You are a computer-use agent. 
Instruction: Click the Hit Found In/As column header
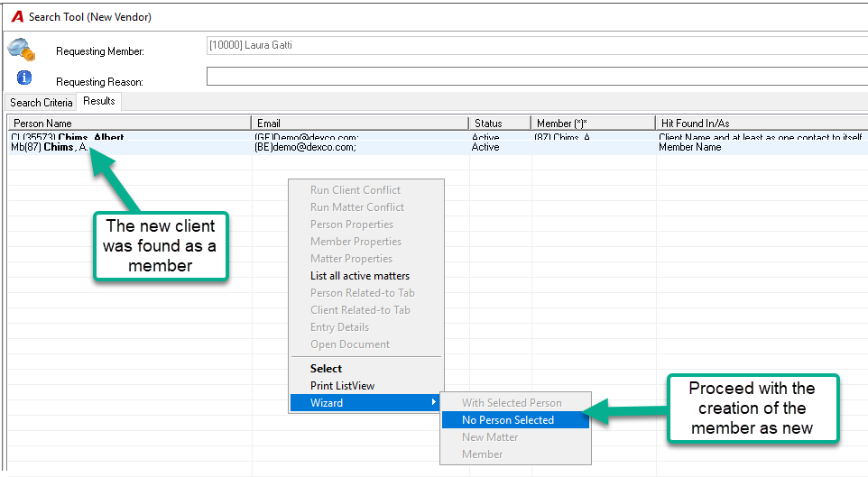(x=762, y=123)
